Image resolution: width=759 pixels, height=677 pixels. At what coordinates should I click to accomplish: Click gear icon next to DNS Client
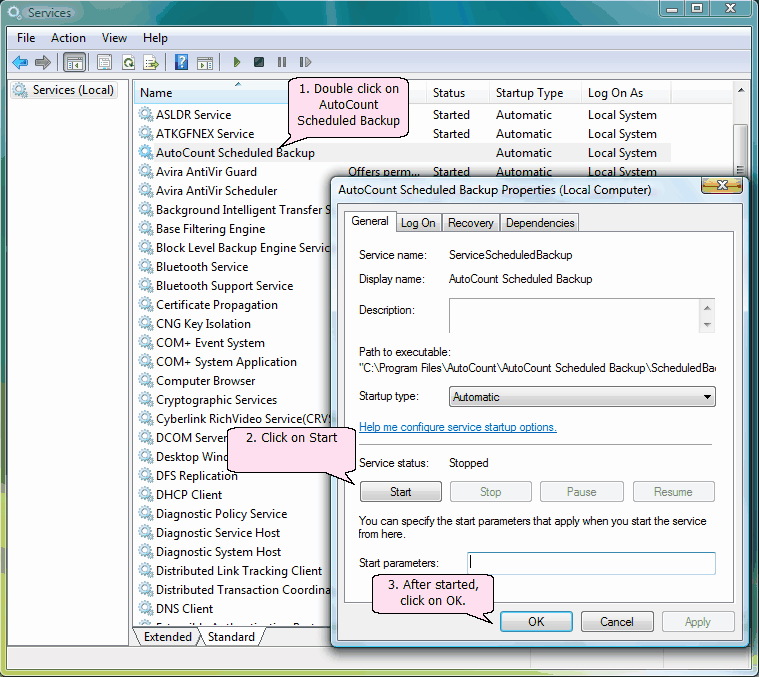145,608
